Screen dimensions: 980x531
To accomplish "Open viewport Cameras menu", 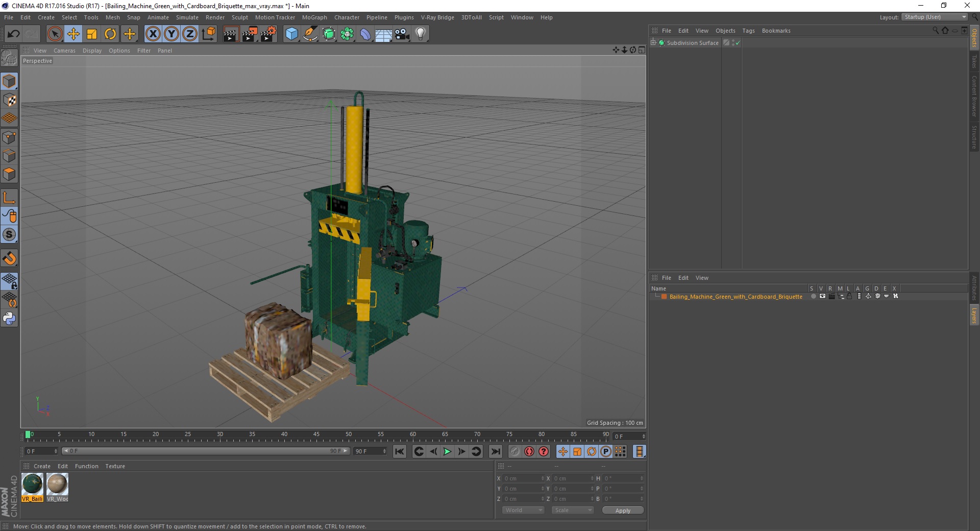I will (64, 51).
